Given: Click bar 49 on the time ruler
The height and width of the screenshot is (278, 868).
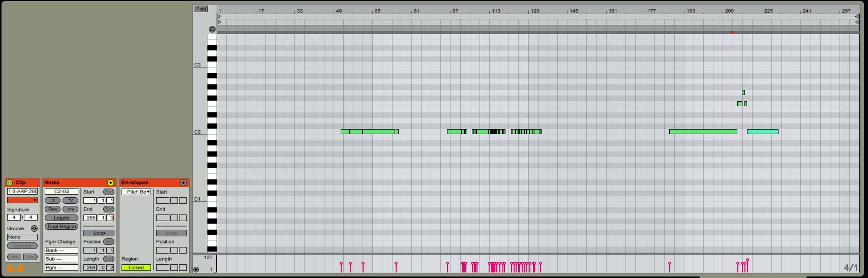Looking at the screenshot, I should click(x=339, y=11).
